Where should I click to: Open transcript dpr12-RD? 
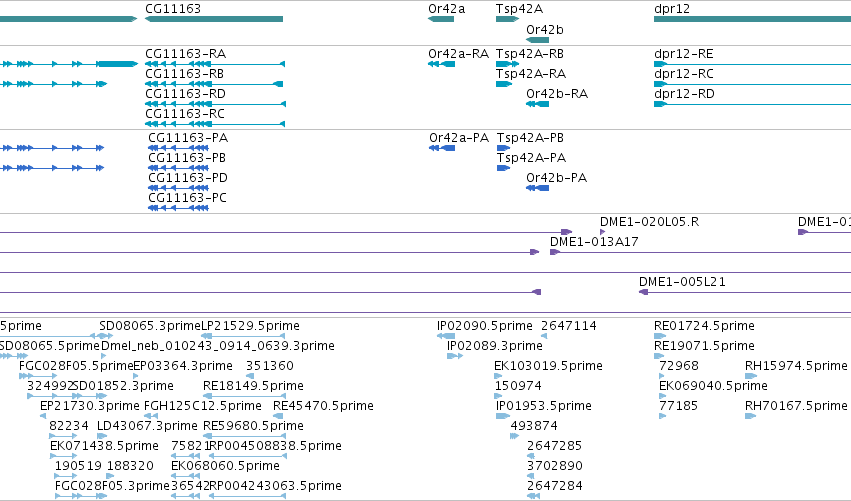tap(684, 94)
